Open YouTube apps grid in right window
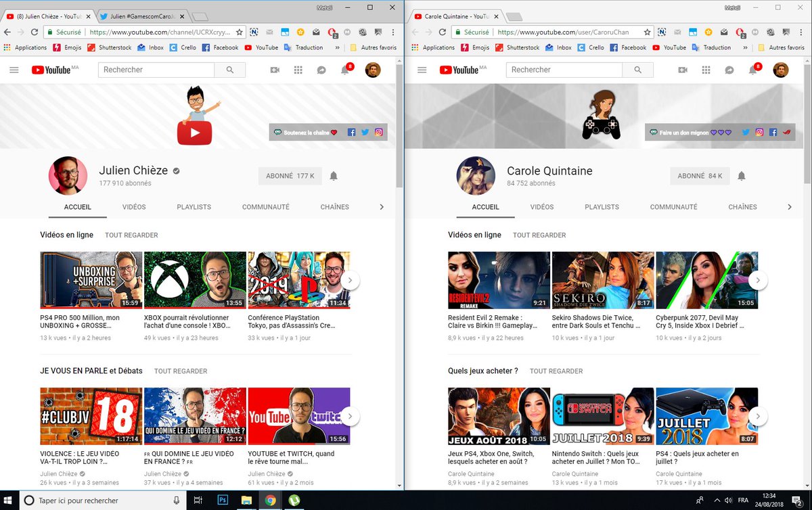This screenshot has width=812, height=510. (x=706, y=70)
